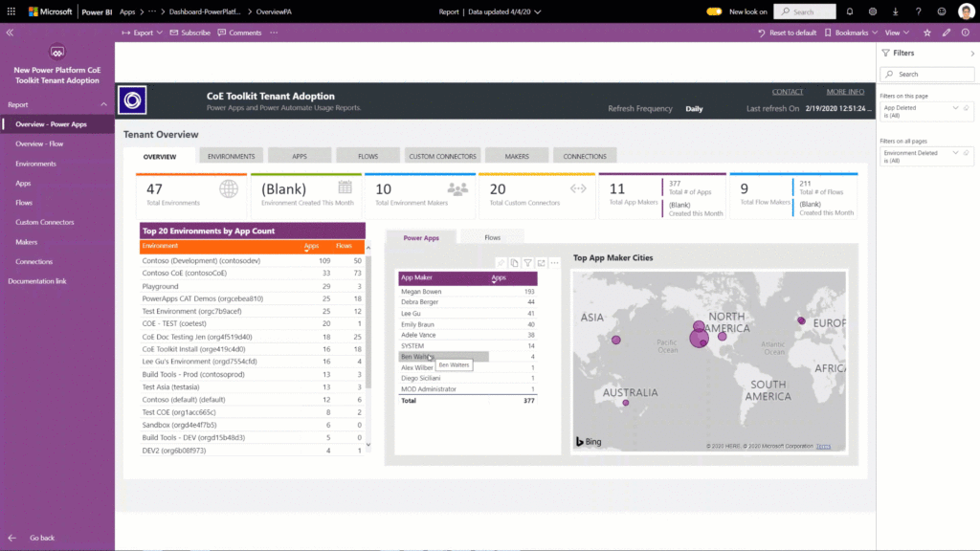This screenshot has width=980, height=551.
Task: Click the largest bubble in North America
Action: click(x=699, y=338)
